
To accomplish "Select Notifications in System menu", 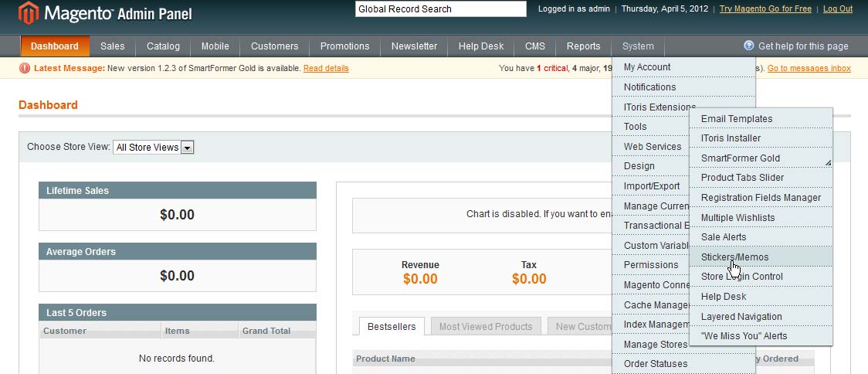I will pyautogui.click(x=683, y=87).
